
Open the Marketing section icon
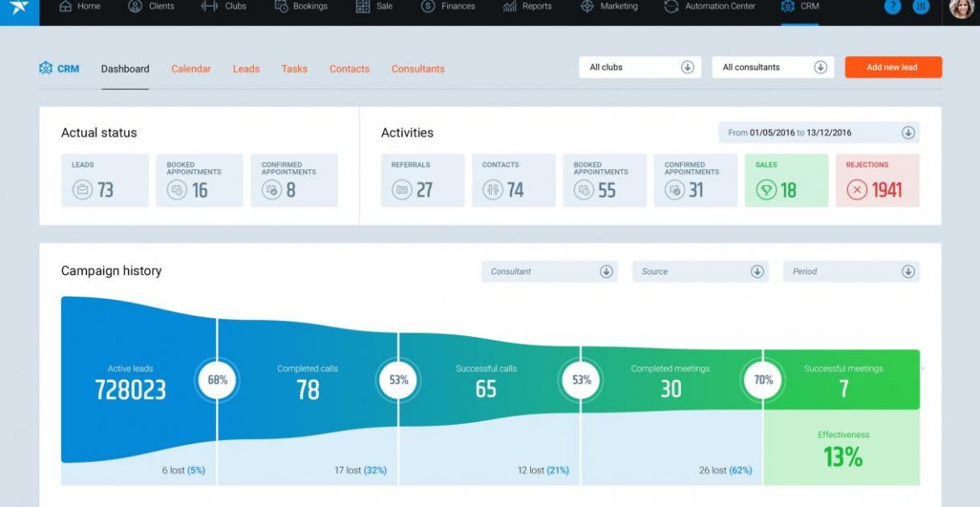point(586,6)
